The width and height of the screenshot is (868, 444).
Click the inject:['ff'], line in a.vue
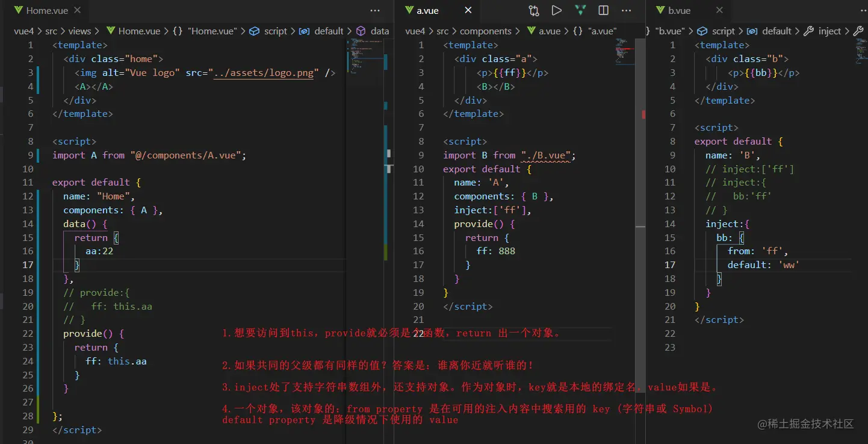click(492, 210)
